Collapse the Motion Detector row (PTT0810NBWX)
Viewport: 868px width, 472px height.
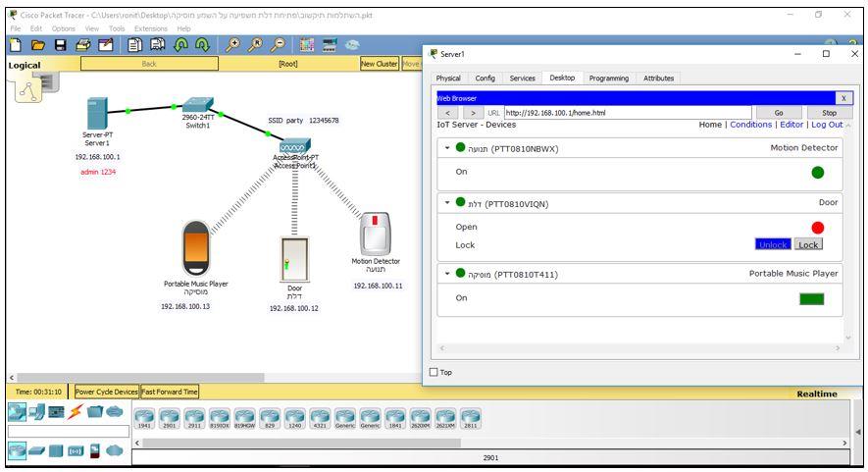(447, 148)
